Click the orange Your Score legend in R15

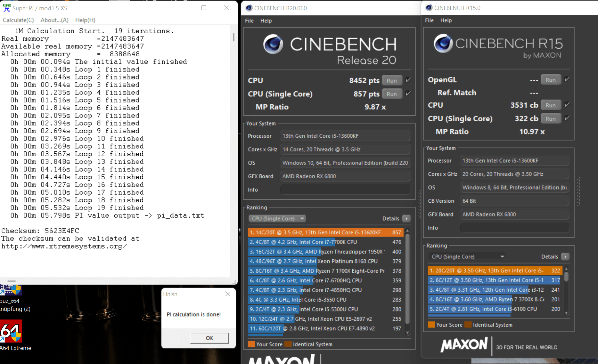point(431,325)
